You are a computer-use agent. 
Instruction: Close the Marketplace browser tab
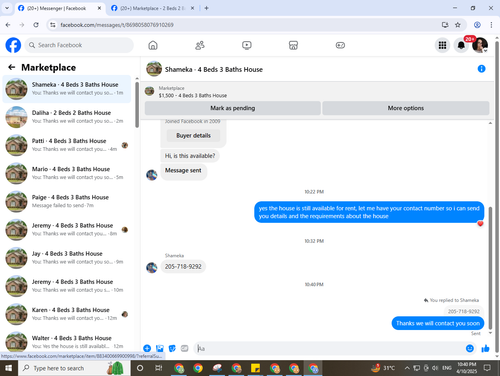[x=192, y=8]
